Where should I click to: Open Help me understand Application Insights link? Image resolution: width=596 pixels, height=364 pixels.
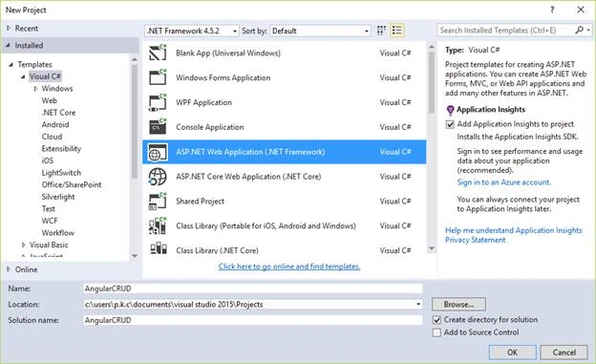(x=514, y=230)
